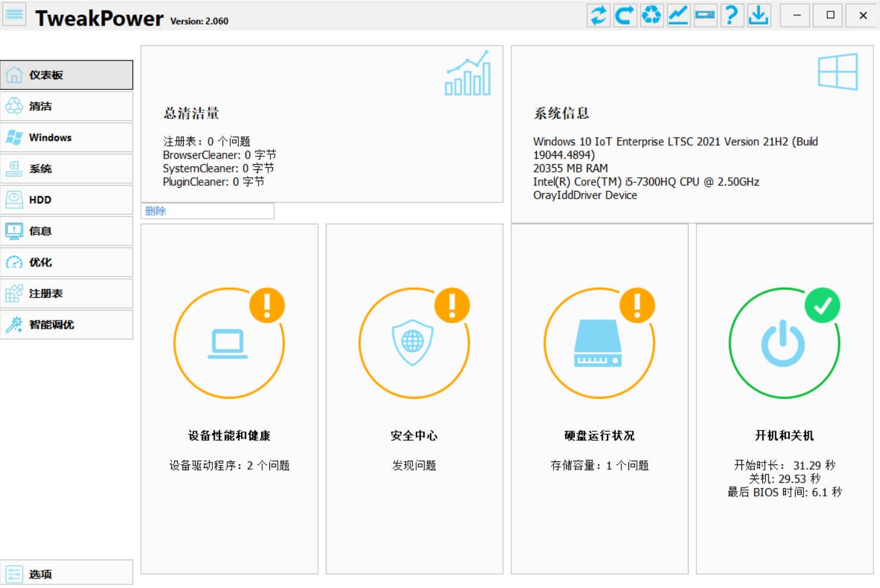Click the 删除 link under 总清洁量
Screen dimensions: 880x588
pyautogui.click(x=156, y=211)
